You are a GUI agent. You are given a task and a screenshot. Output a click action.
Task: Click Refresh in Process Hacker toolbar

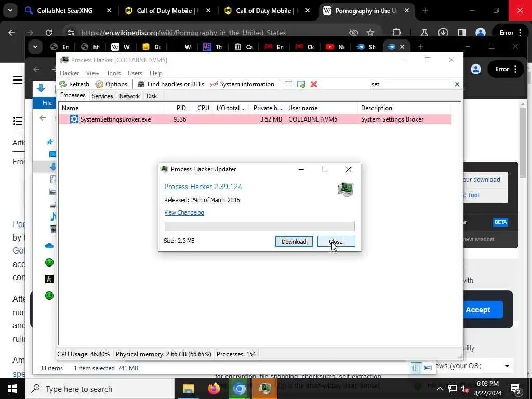click(74, 84)
